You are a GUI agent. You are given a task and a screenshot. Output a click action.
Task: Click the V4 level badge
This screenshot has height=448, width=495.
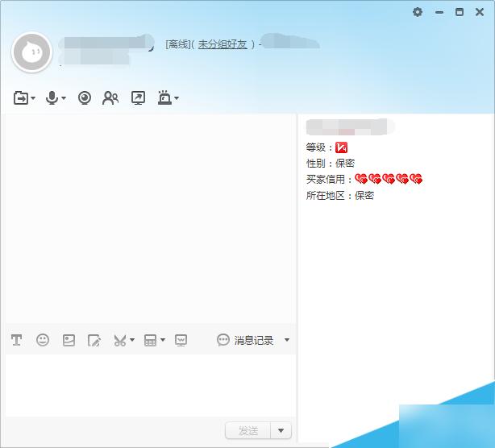click(341, 147)
